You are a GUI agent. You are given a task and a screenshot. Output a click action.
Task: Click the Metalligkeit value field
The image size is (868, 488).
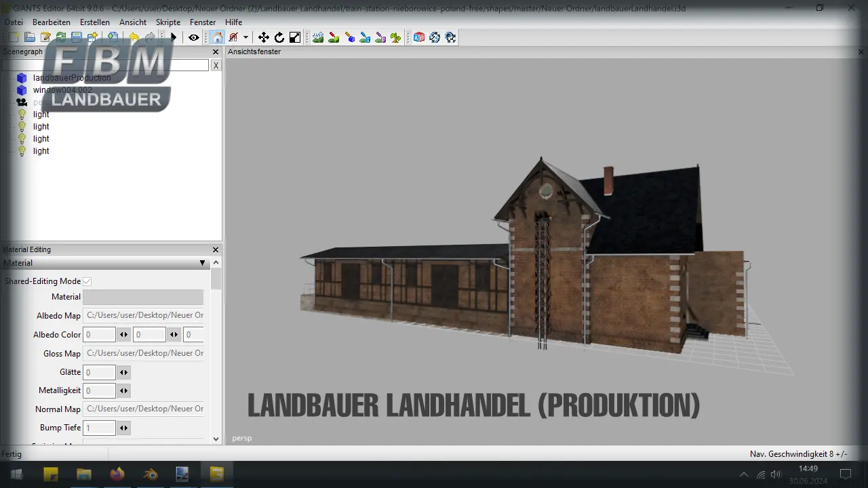point(99,390)
